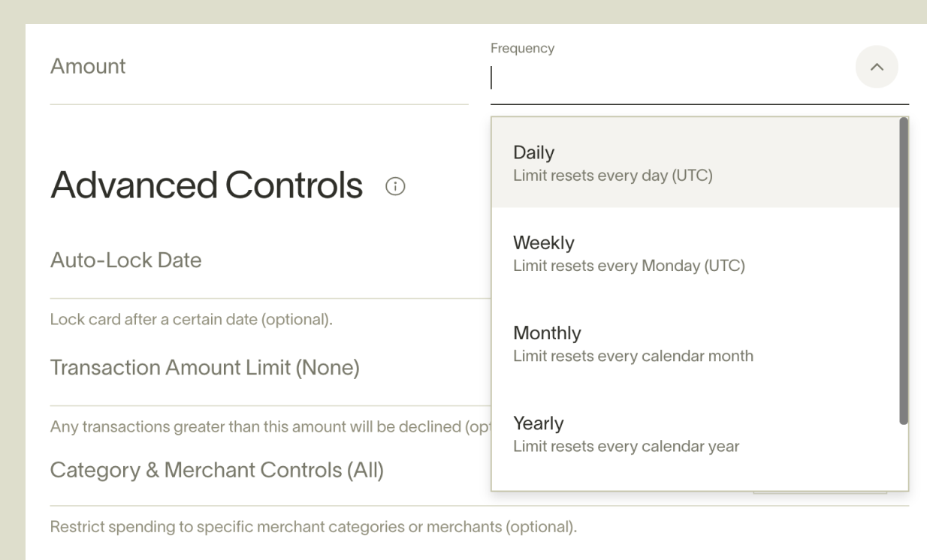Click the "Limit resets every Monday (UTC)" description
The height and width of the screenshot is (560, 927).
click(629, 266)
